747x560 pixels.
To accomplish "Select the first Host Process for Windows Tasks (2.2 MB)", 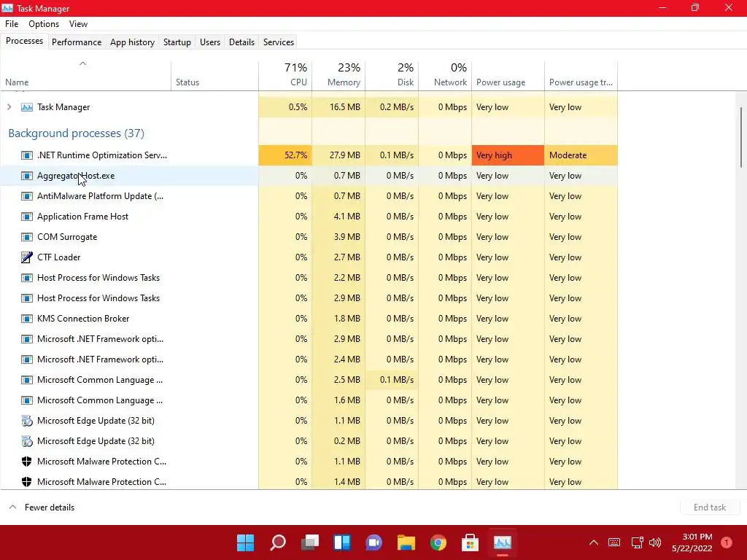I will coord(309,278).
